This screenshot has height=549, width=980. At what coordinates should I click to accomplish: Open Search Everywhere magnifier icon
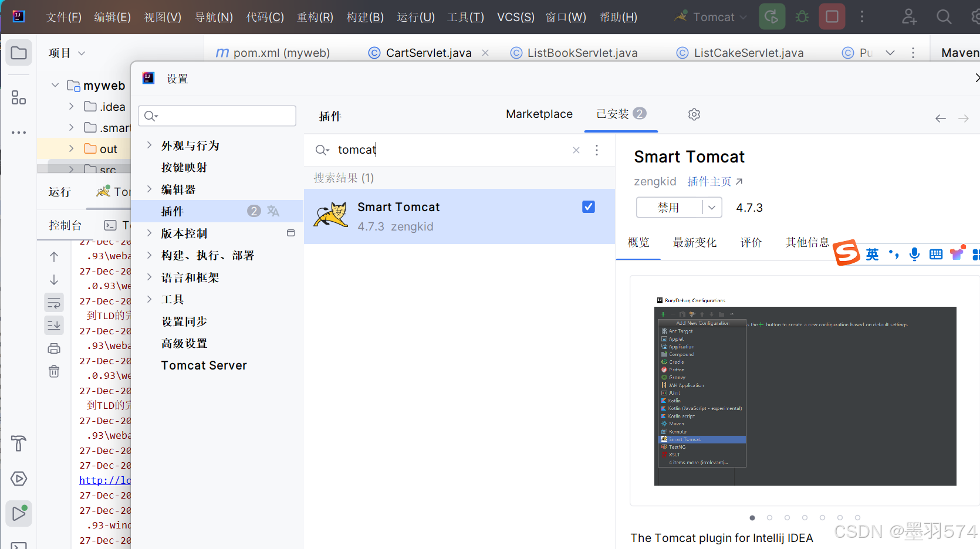coord(944,16)
